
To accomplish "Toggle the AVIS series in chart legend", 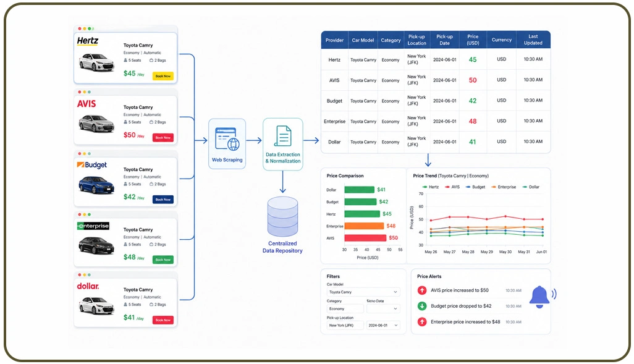I will click(x=452, y=187).
